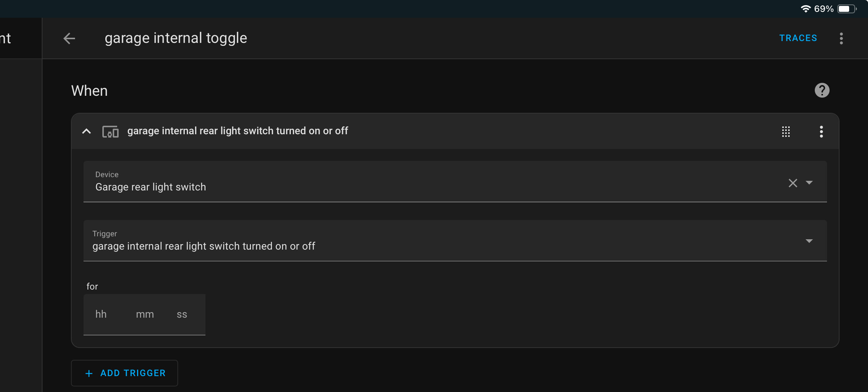Open the automation overflow menu

(841, 38)
